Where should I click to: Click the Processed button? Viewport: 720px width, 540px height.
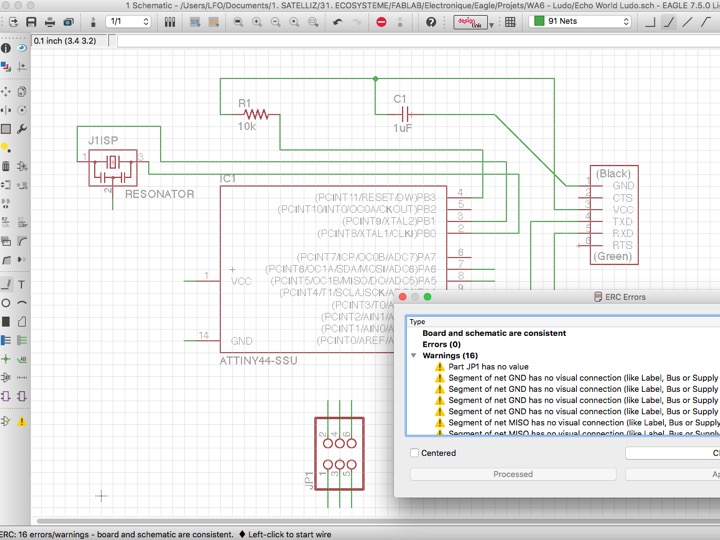(512, 474)
